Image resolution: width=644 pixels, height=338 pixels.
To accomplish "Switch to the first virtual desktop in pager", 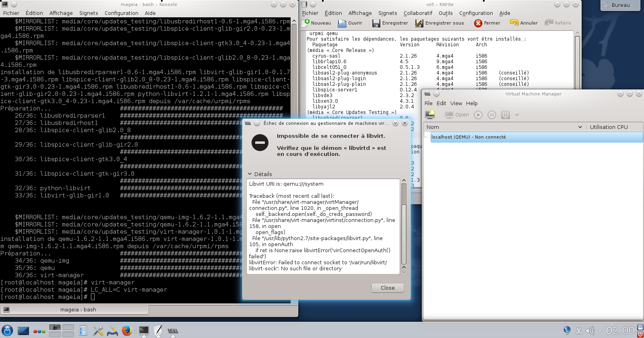I will tap(55, 328).
